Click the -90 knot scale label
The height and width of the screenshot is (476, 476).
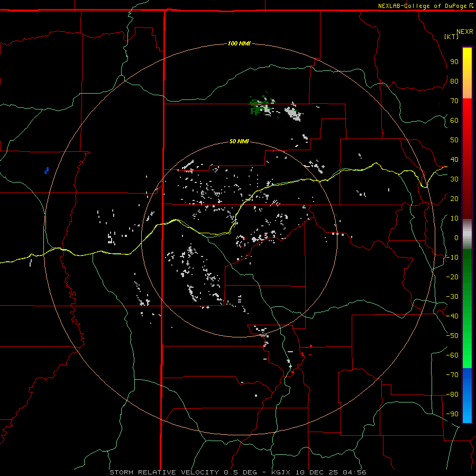click(x=452, y=414)
